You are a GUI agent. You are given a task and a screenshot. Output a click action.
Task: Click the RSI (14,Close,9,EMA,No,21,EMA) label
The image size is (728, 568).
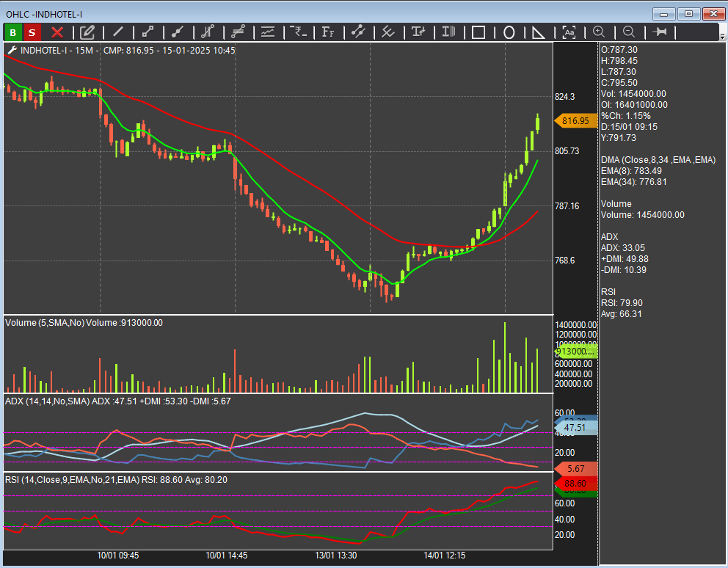72,480
